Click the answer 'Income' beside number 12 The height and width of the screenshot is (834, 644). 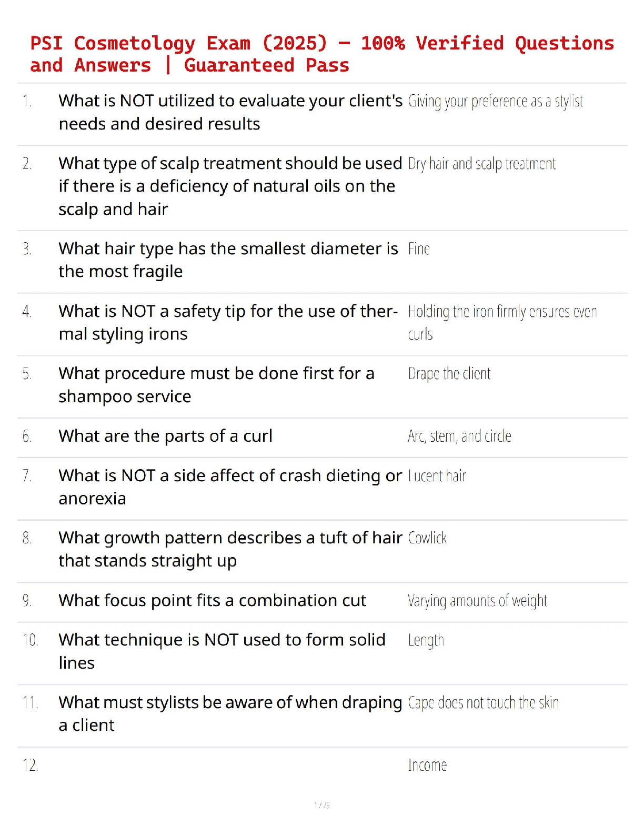[427, 765]
